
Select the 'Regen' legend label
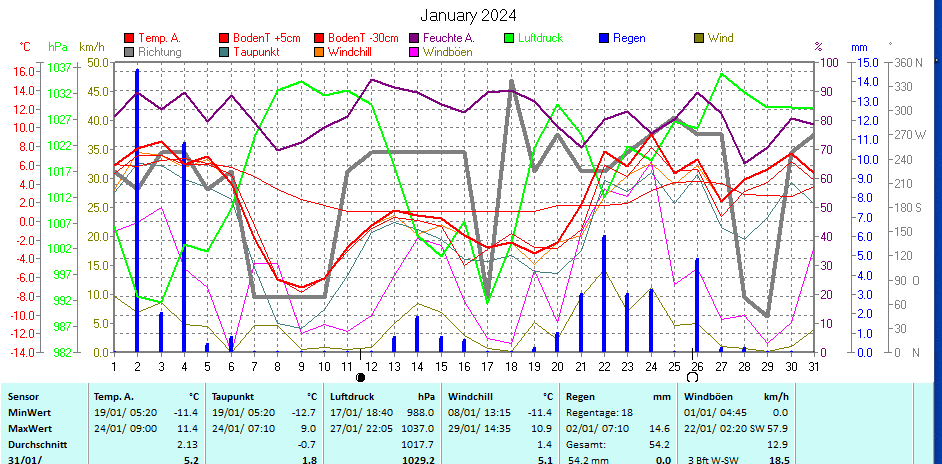click(629, 38)
